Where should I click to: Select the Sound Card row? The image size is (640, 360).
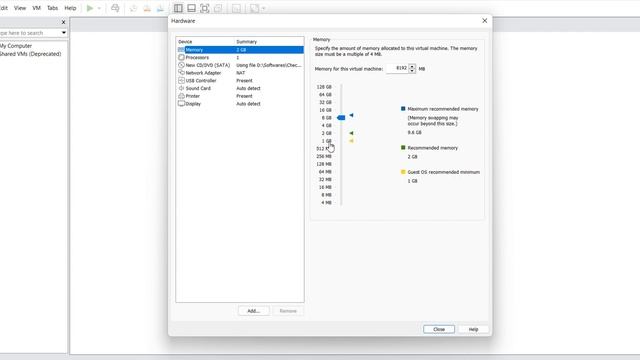pyautogui.click(x=240, y=88)
